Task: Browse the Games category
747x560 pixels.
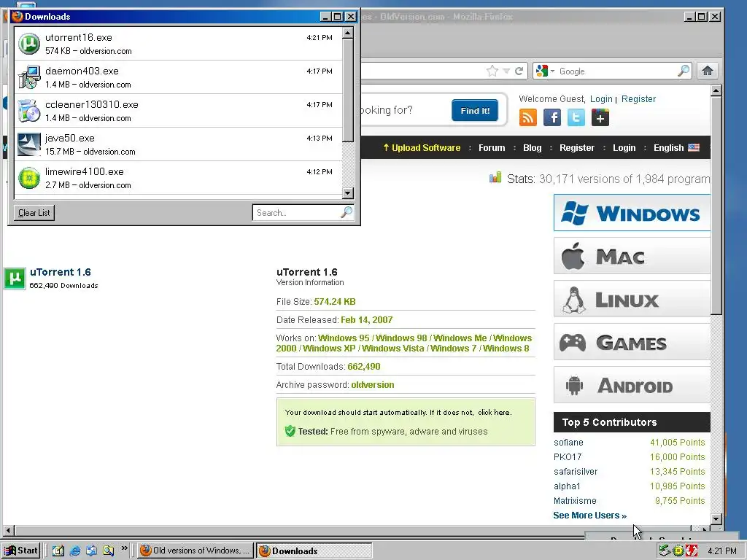Action: (632, 342)
